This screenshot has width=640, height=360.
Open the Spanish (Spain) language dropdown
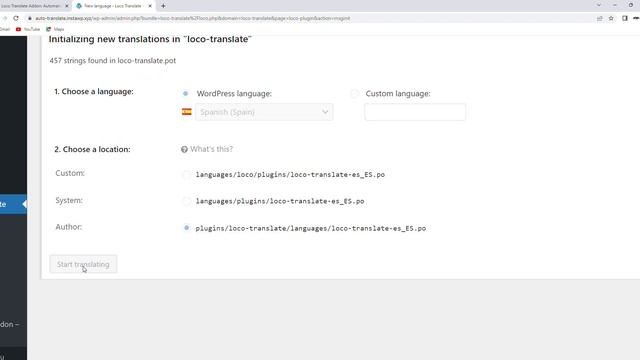(x=264, y=112)
